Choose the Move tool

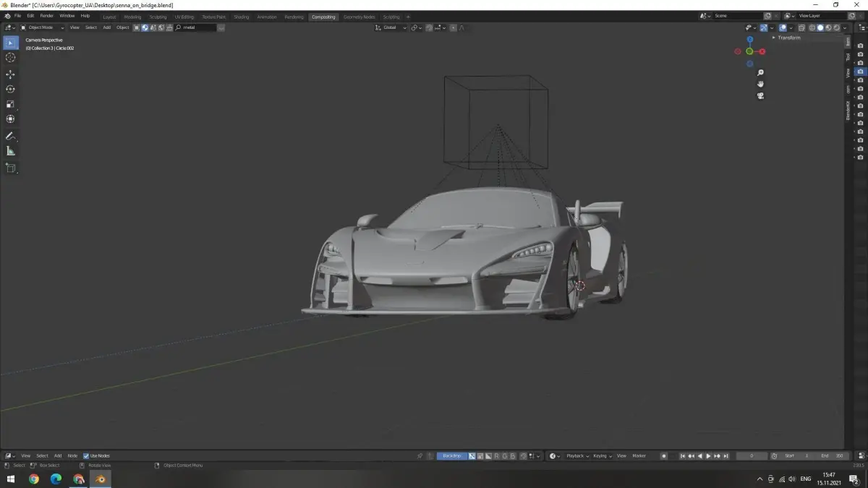10,74
